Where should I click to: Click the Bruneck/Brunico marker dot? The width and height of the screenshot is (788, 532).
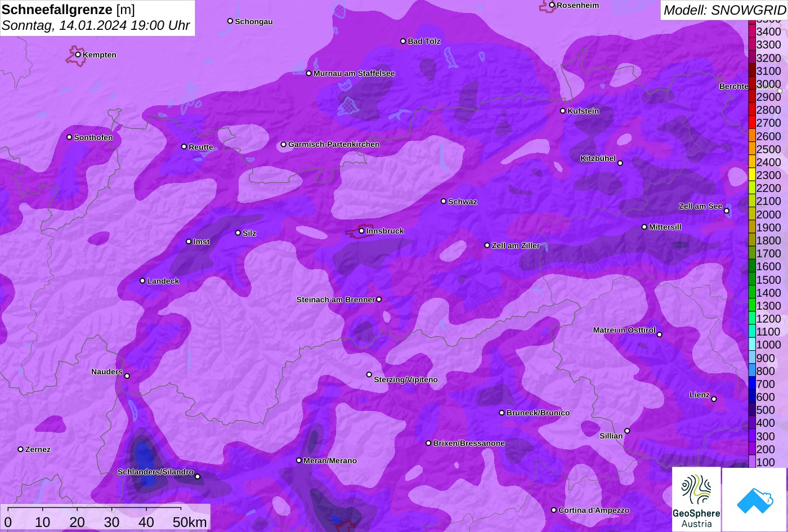(x=502, y=413)
